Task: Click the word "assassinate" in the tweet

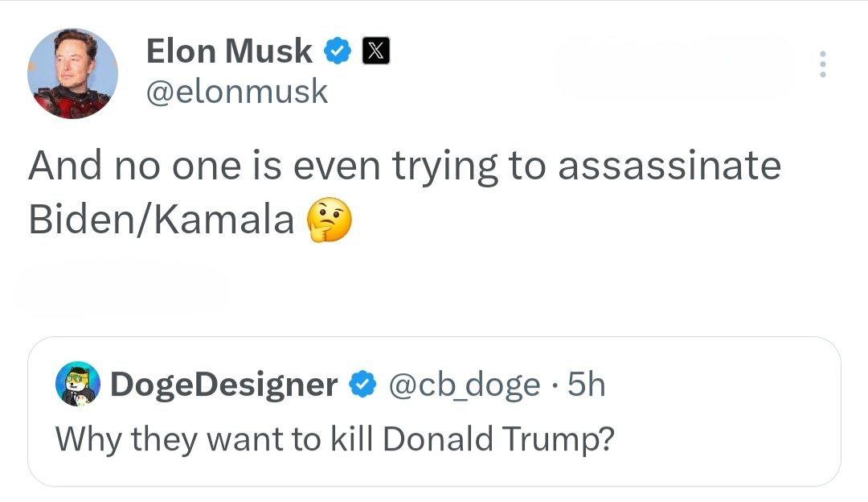Action: (669, 166)
